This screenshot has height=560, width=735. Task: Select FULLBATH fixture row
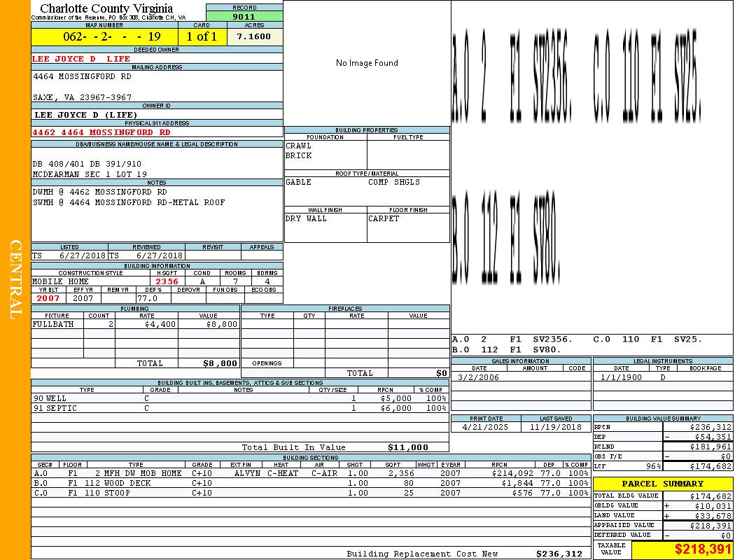point(136,324)
